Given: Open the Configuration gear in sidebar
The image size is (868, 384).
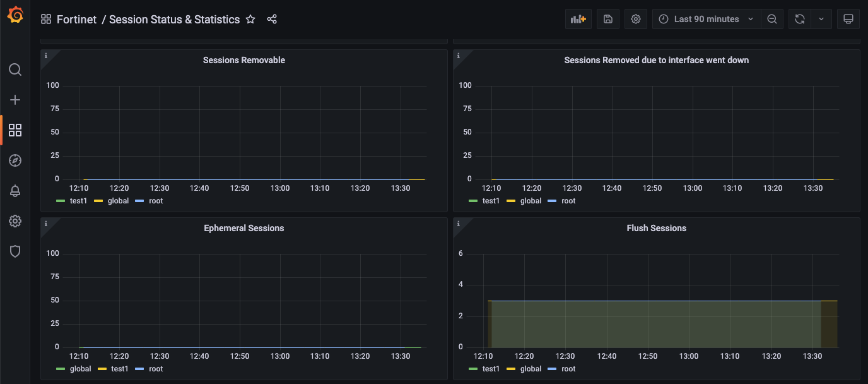Looking at the screenshot, I should (x=15, y=221).
